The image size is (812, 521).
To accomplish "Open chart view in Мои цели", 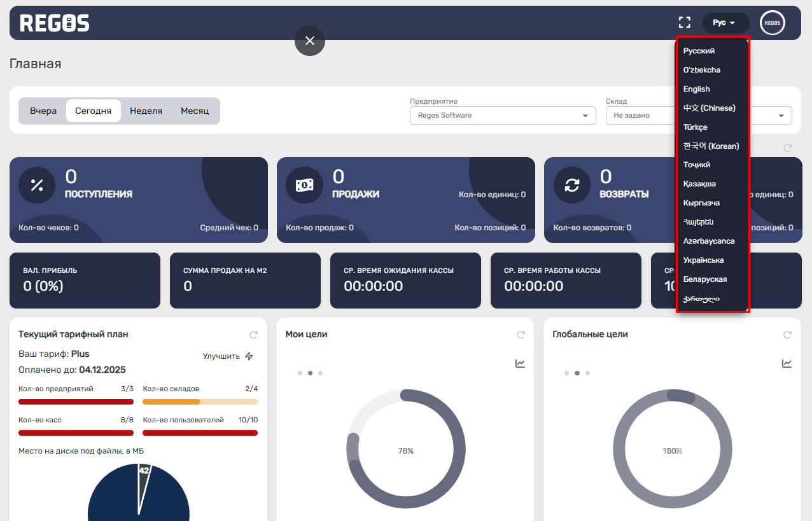I will tap(520, 363).
